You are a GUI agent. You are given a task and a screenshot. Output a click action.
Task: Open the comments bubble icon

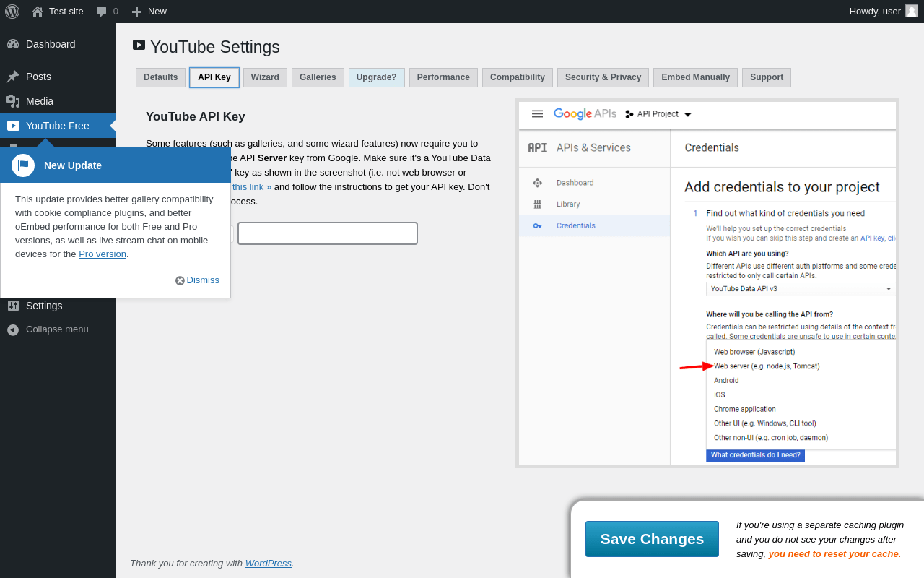(x=102, y=12)
